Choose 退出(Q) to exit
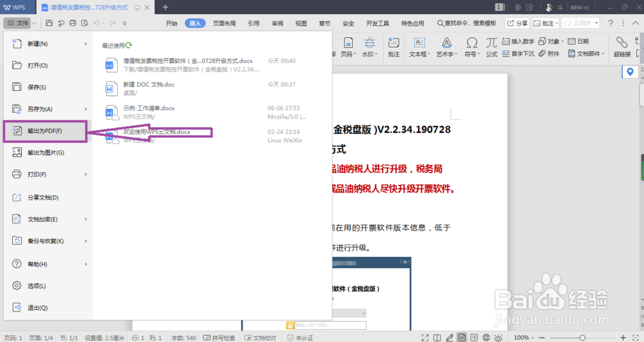The height and width of the screenshot is (342, 644). pos(48,307)
